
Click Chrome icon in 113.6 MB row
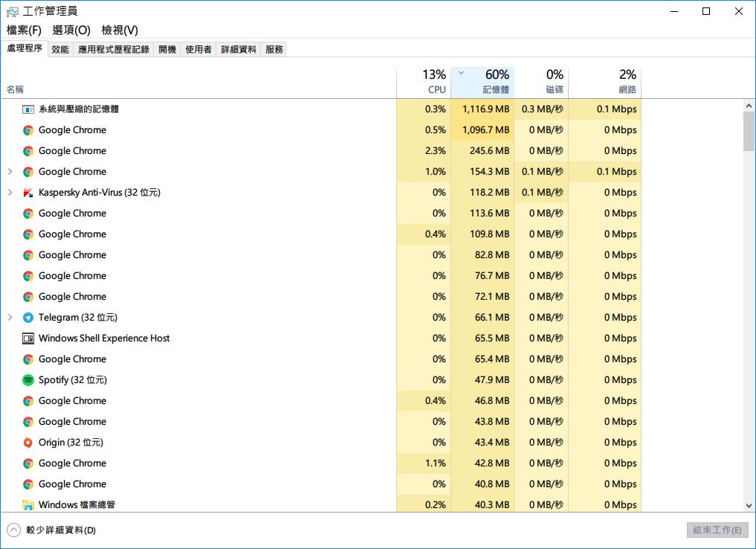coord(28,213)
